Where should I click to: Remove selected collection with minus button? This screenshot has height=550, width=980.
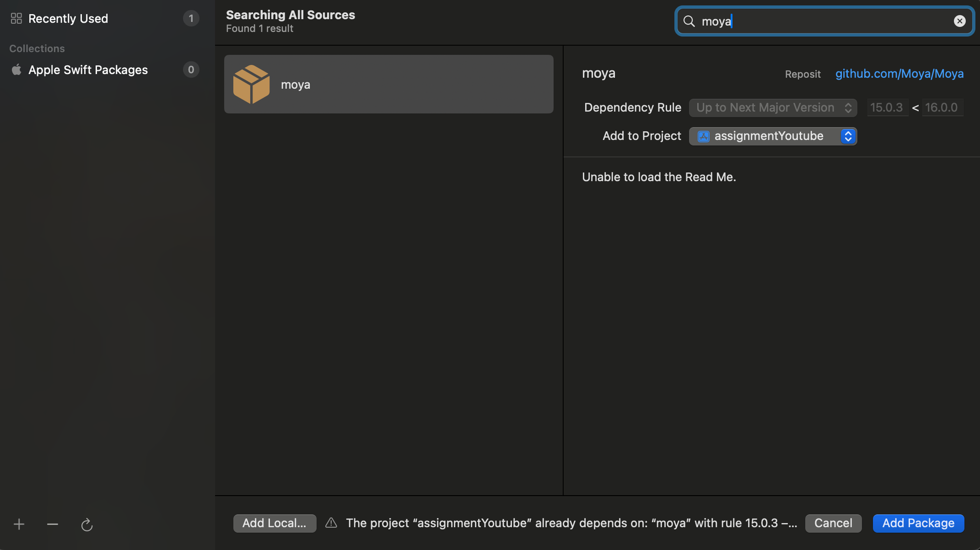click(x=52, y=525)
